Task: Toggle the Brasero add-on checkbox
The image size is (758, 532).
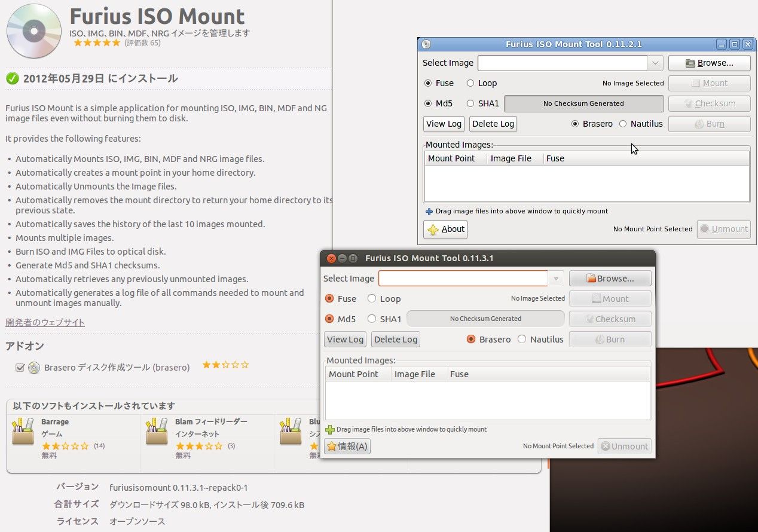Action: click(x=20, y=368)
